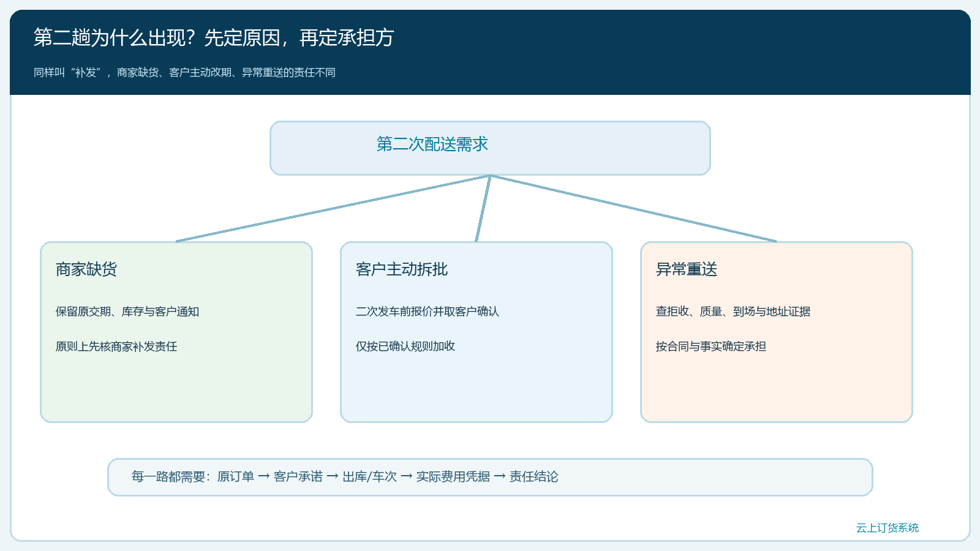This screenshot has height=551, width=980.
Task: Select the 商家缺货 card heading
Action: [86, 269]
